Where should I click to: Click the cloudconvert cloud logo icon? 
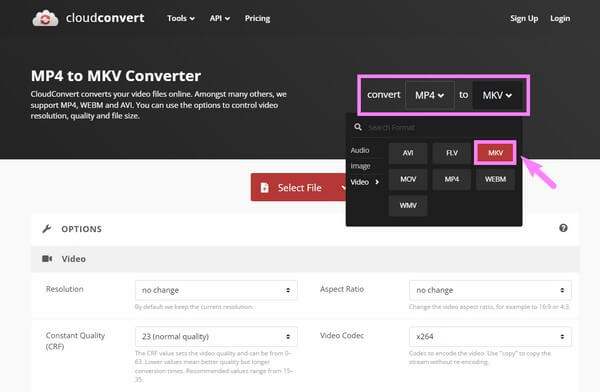pyautogui.click(x=45, y=18)
